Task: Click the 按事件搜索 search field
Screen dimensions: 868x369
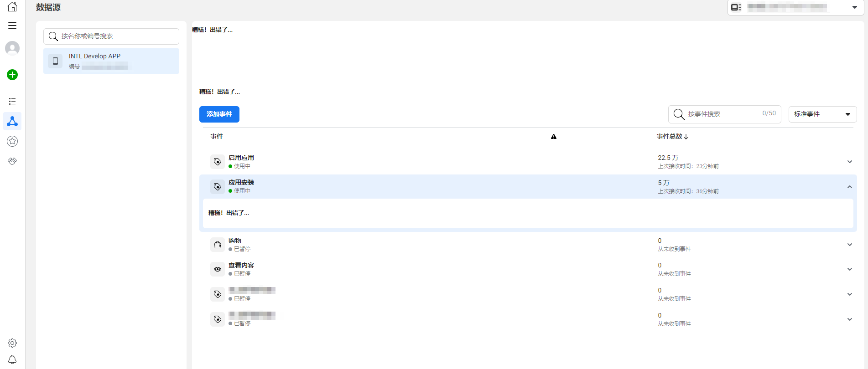Action: point(723,114)
